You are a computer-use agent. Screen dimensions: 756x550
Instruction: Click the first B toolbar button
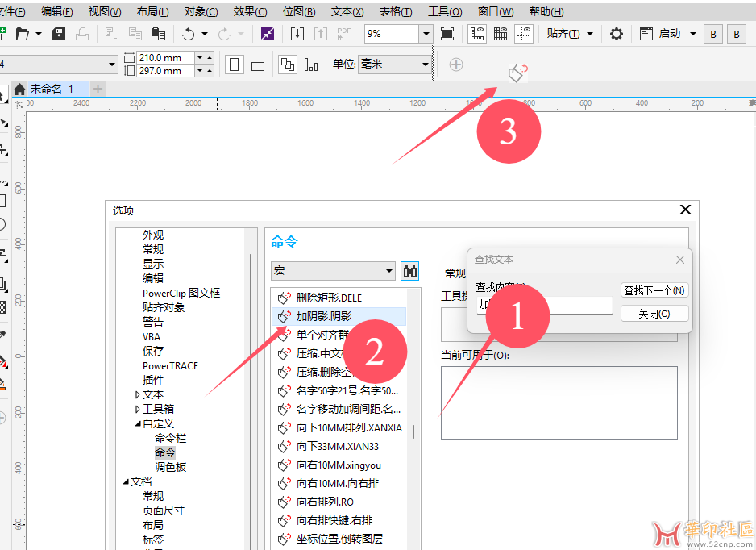click(x=713, y=34)
